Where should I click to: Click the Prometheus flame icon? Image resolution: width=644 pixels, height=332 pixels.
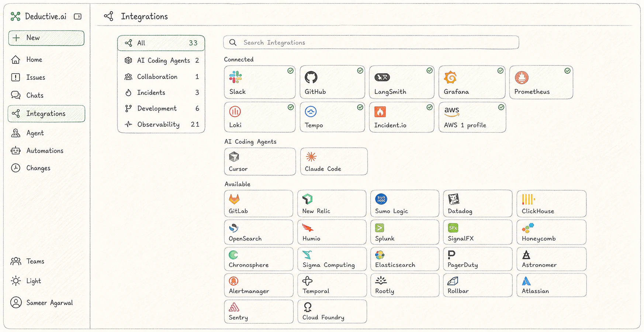522,77
